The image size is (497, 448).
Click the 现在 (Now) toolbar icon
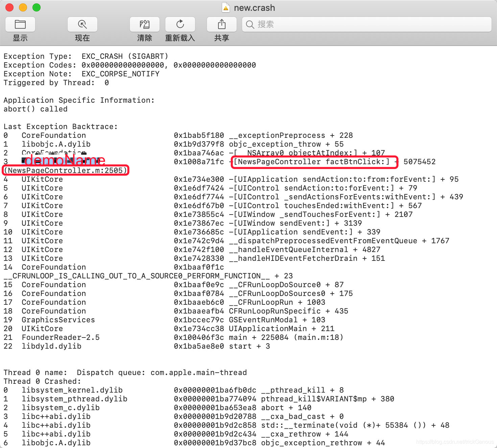click(x=82, y=24)
